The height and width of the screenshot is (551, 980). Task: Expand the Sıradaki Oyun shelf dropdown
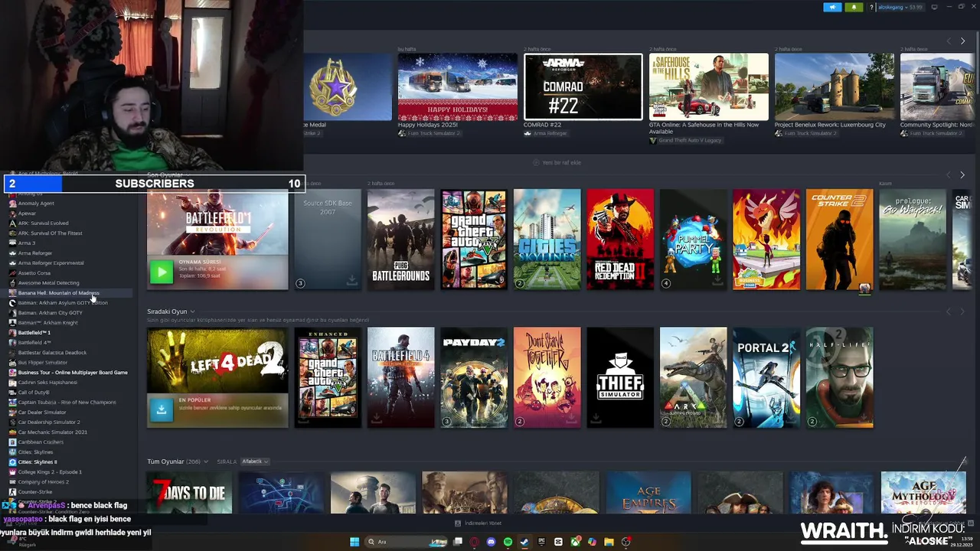coord(192,311)
